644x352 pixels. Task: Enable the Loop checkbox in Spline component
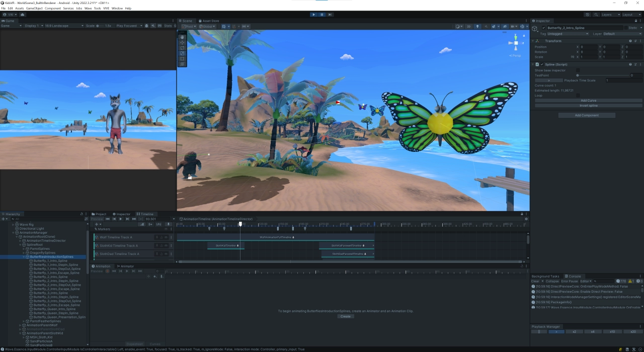[578, 96]
